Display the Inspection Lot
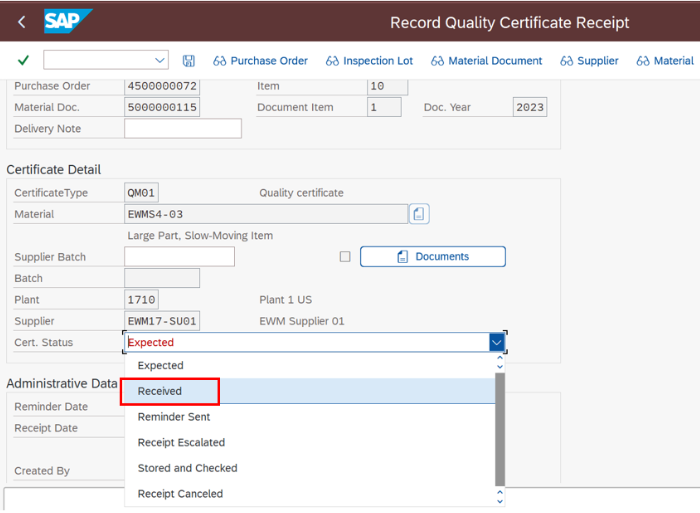Image resolution: width=700 pixels, height=513 pixels. pos(369,61)
